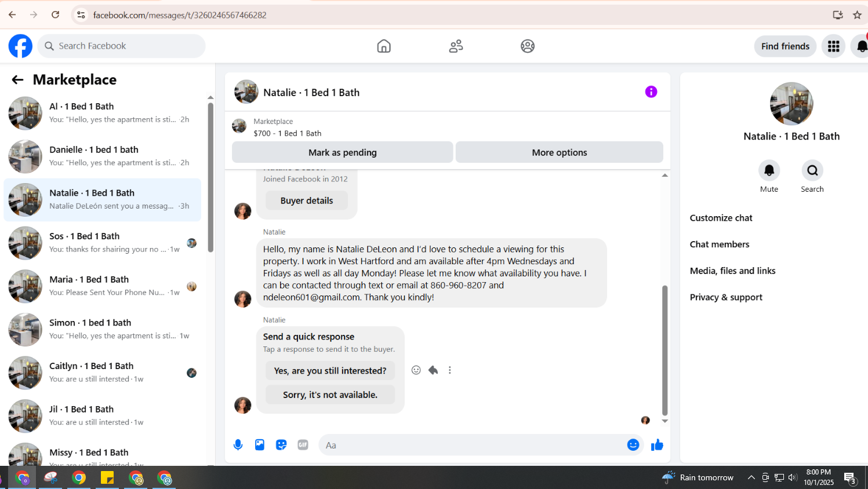Open the three-dot menu beside the quick response
The height and width of the screenshot is (489, 868).
[x=449, y=370]
